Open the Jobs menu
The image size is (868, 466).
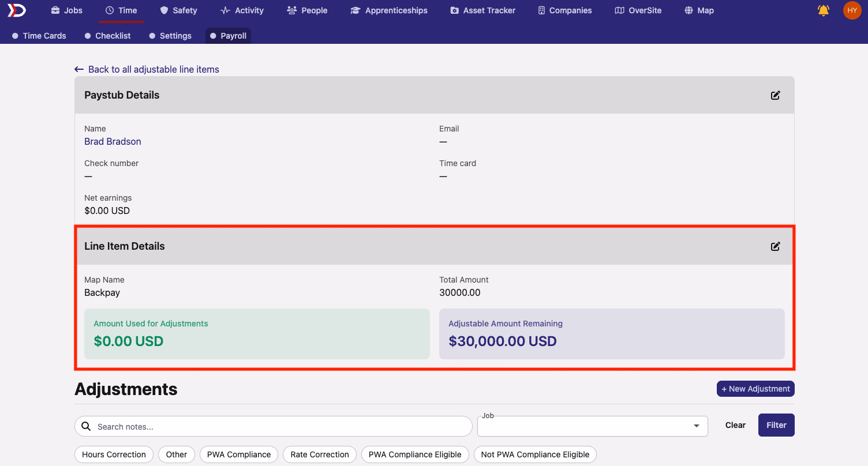coord(66,10)
